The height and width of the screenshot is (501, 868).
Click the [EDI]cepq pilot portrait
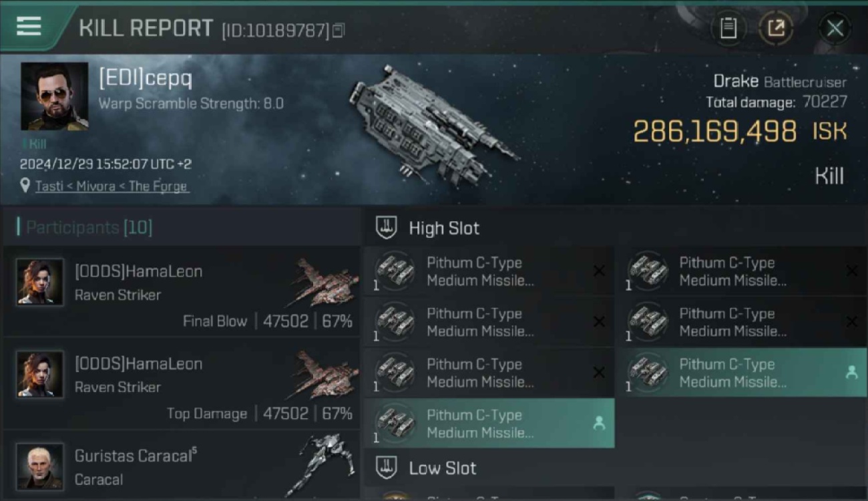point(54,96)
